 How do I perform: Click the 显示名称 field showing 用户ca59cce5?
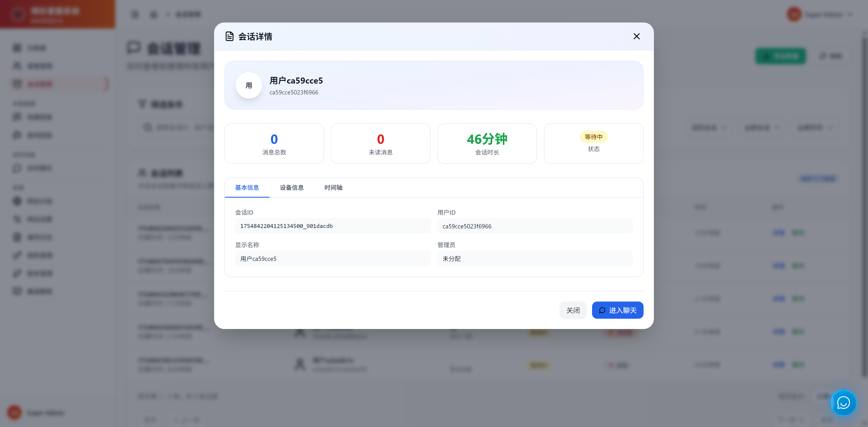click(333, 259)
